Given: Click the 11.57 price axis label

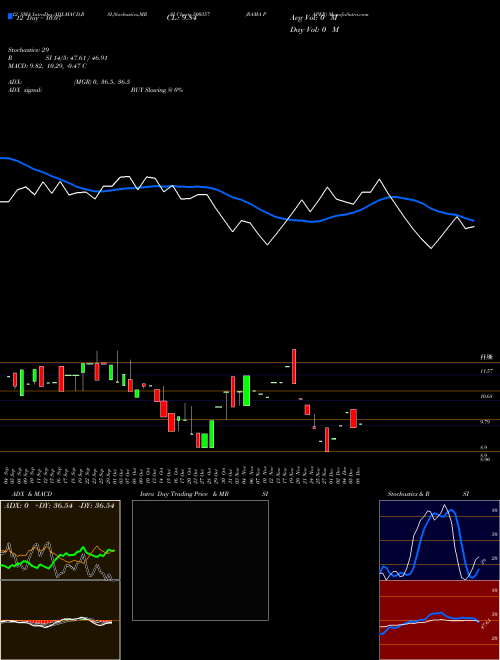Looking at the screenshot, I should [x=486, y=371].
